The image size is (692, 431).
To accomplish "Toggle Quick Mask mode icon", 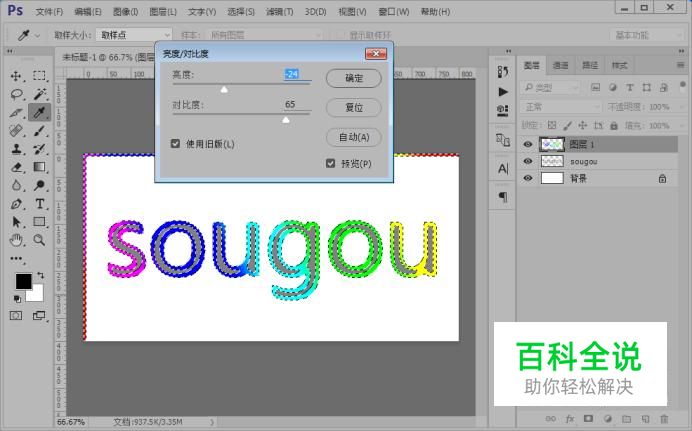I will pyautogui.click(x=16, y=316).
